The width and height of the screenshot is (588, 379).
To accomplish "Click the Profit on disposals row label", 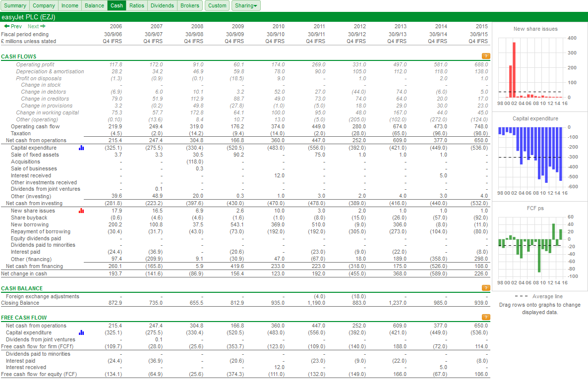I will pyautogui.click(x=39, y=78).
